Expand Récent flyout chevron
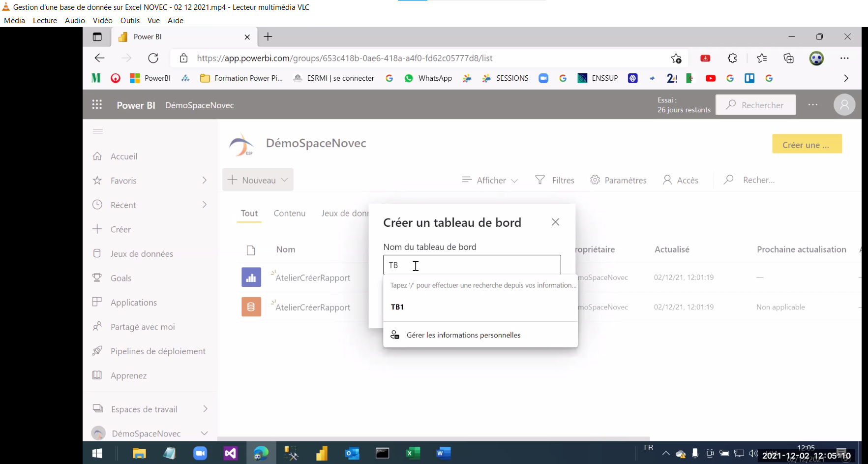Screen dimensions: 868x464 [x=205, y=205]
